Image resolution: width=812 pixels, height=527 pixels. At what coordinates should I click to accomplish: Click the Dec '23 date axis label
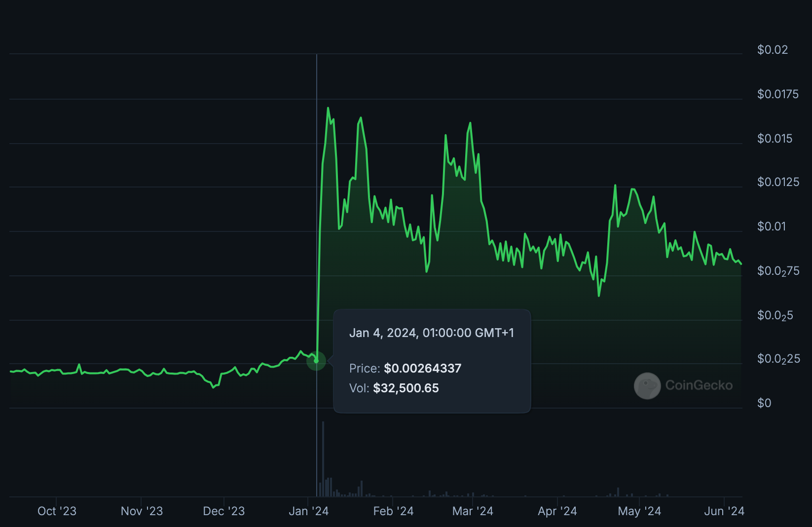[x=224, y=511]
